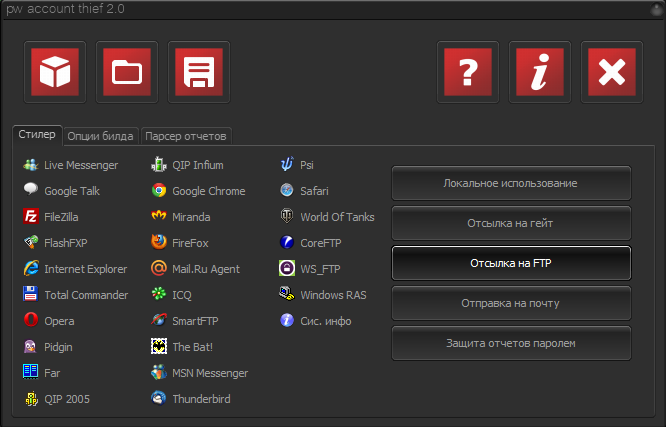The image size is (666, 427).
Task: Click the Отсылка на гейт button
Action: point(511,223)
